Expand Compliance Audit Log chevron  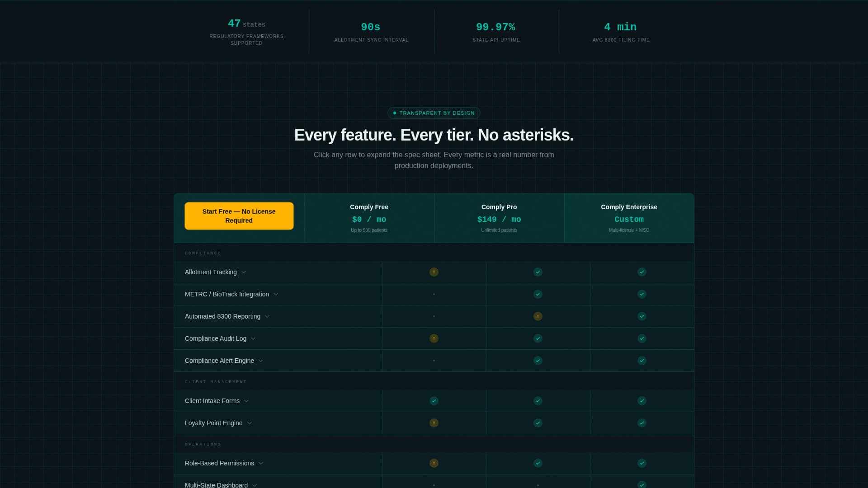point(253,338)
